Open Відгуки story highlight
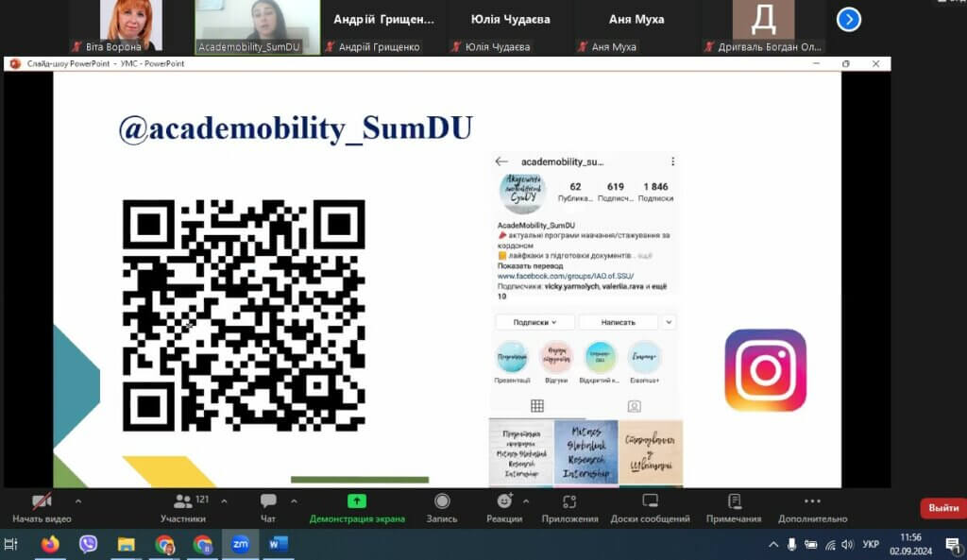 point(556,358)
